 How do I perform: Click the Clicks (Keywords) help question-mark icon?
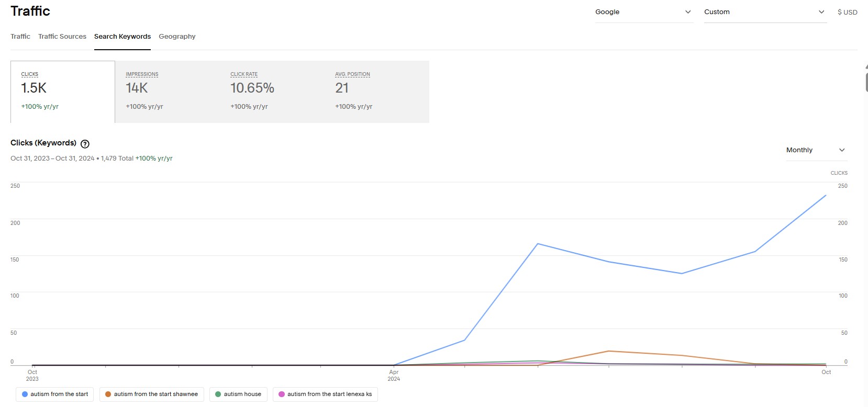click(85, 144)
